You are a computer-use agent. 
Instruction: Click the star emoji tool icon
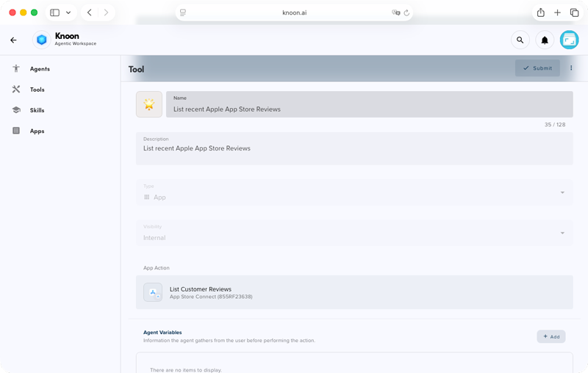pyautogui.click(x=149, y=104)
